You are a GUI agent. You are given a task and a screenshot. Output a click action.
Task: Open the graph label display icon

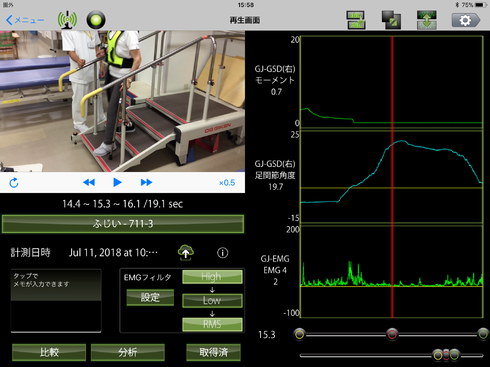[x=356, y=20]
